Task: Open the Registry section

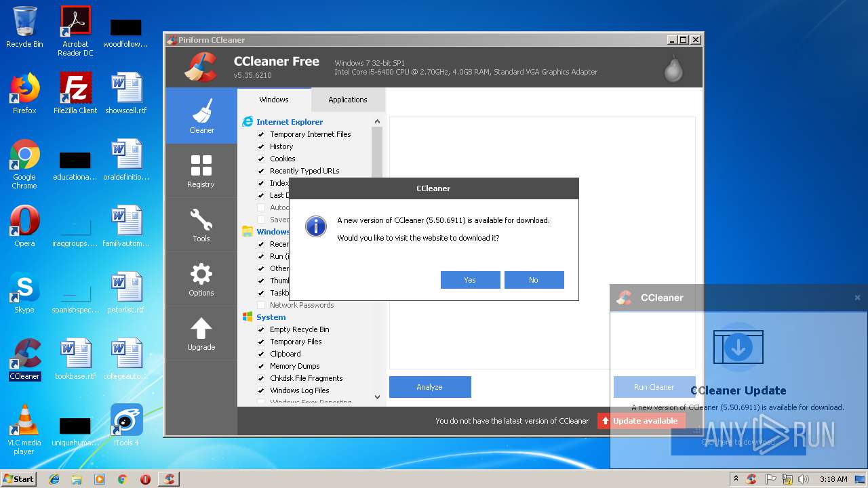Action: tap(201, 170)
